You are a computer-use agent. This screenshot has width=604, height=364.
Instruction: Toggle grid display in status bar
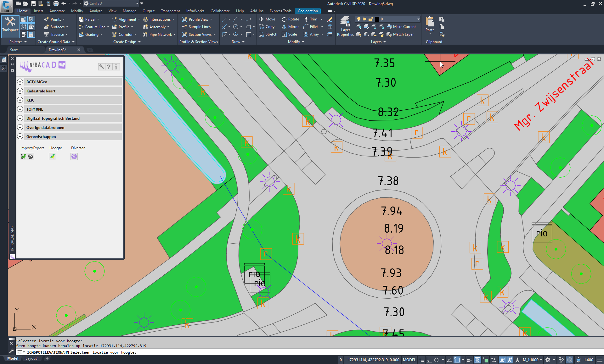coord(477,360)
